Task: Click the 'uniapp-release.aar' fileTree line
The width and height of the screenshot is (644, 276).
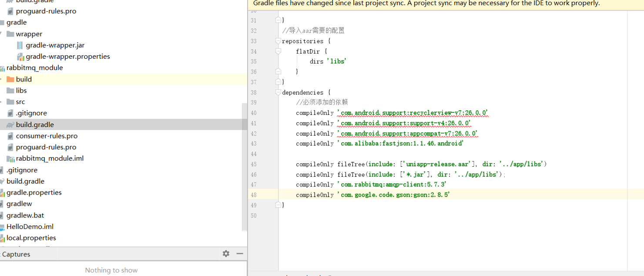Action: pos(421,164)
